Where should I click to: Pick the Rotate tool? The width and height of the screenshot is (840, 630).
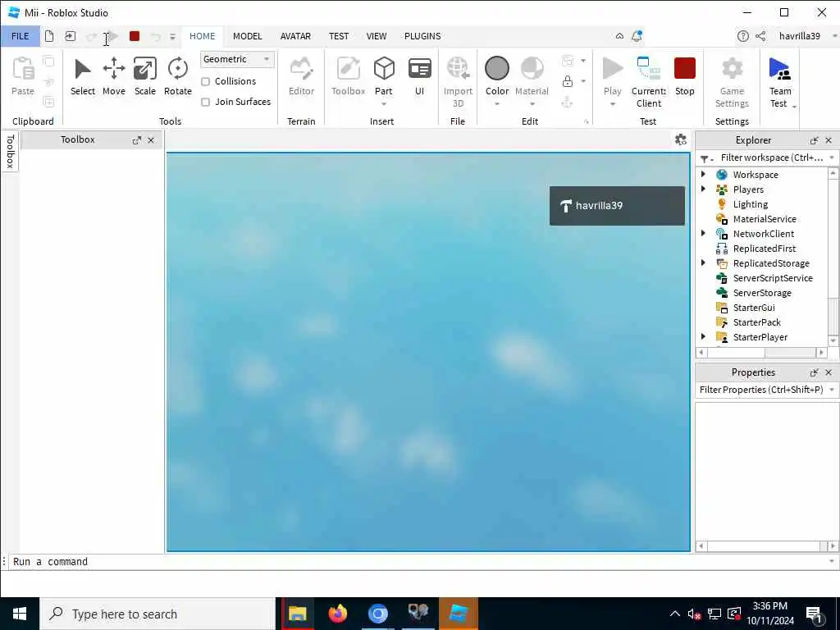[x=177, y=76]
